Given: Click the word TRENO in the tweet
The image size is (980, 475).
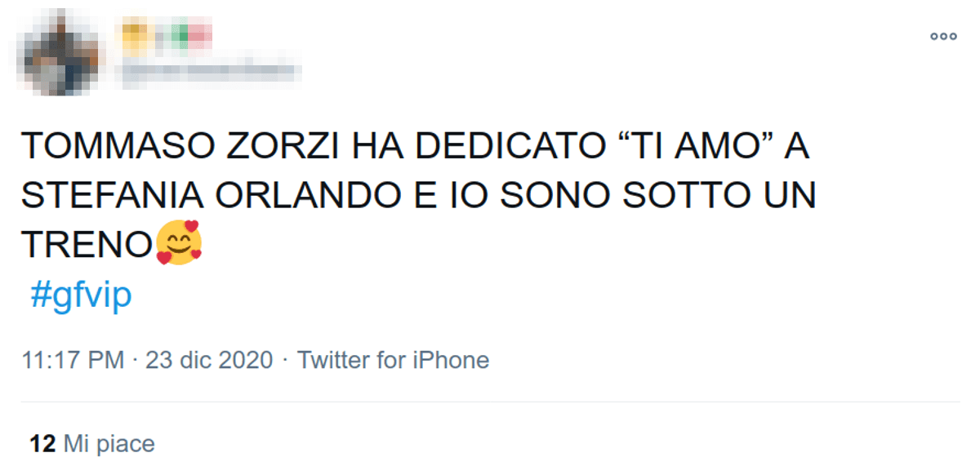Looking at the screenshot, I should [x=87, y=244].
